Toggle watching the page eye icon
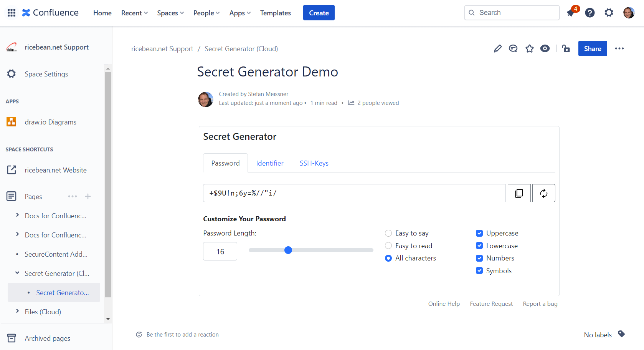The height and width of the screenshot is (350, 644). [x=545, y=48]
